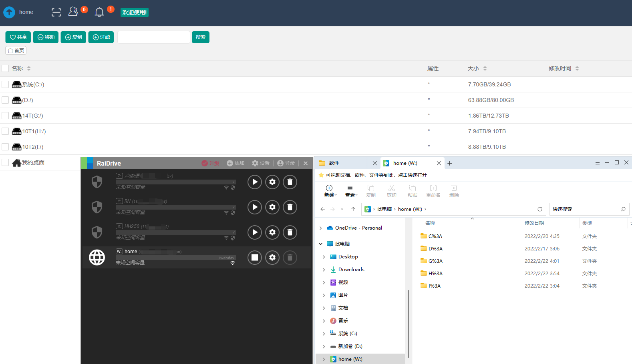The image size is (632, 364).
Task: Open the 新建 dropdown in file manager
Action: 330,191
